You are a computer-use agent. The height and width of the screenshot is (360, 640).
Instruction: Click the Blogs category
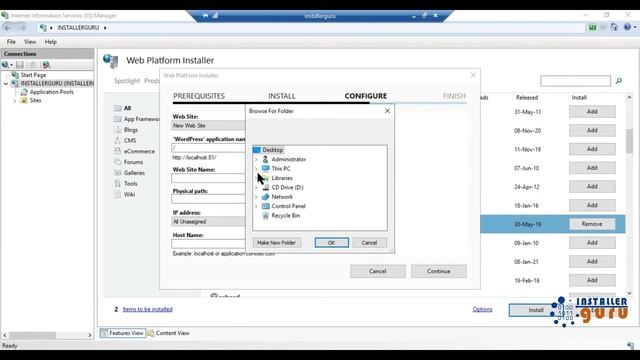point(131,130)
